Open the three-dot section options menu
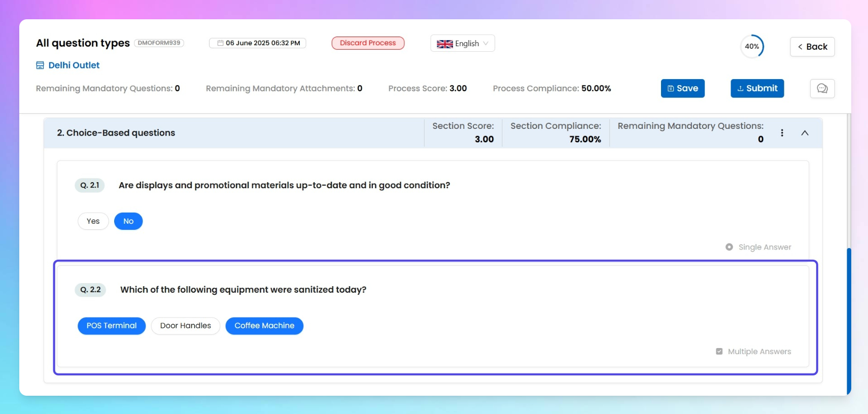 point(782,133)
